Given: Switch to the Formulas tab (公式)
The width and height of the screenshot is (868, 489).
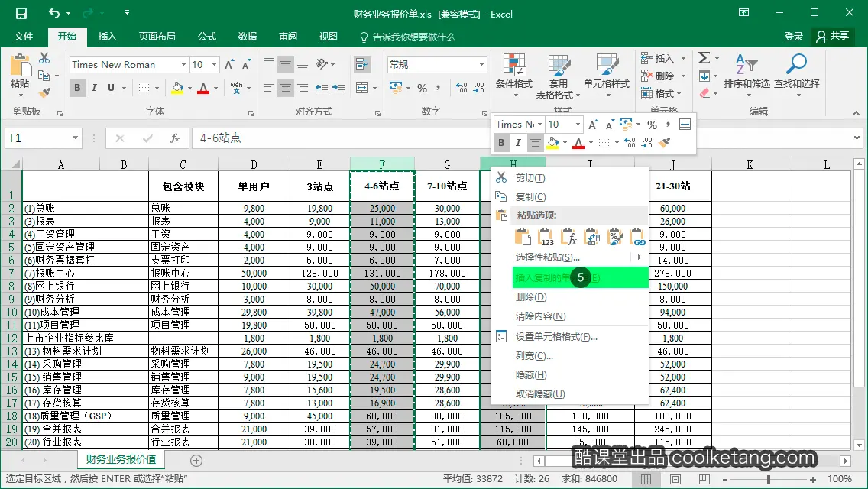Looking at the screenshot, I should 207,37.
